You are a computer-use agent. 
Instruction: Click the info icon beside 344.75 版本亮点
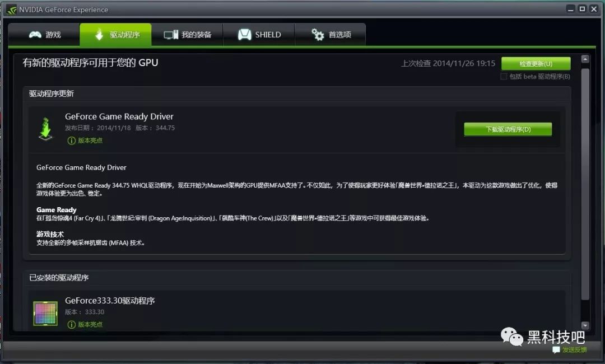point(71,141)
